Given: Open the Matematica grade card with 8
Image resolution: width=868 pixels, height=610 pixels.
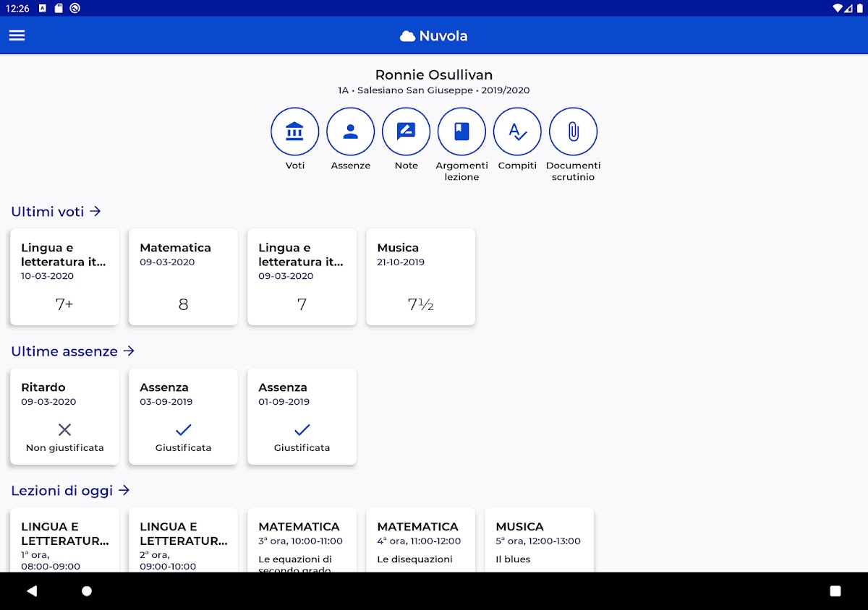Looking at the screenshot, I should [183, 277].
